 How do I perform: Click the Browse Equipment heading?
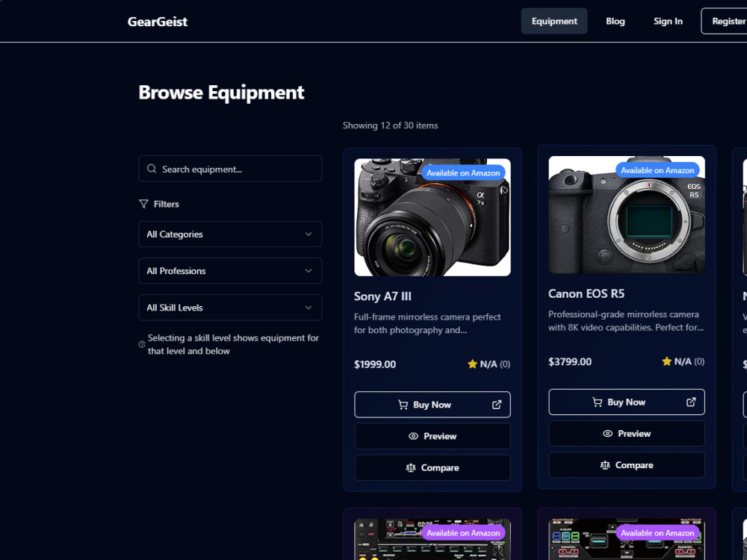pos(221,93)
